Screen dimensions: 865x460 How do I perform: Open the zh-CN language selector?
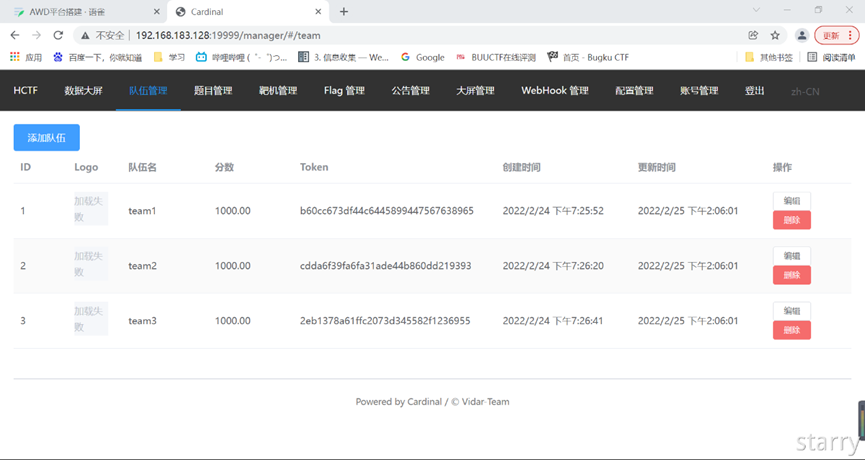(805, 92)
